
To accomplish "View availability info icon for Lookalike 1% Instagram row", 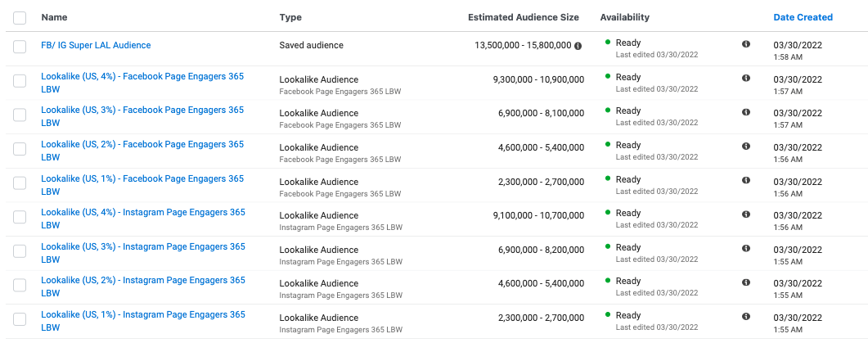I will (x=745, y=316).
